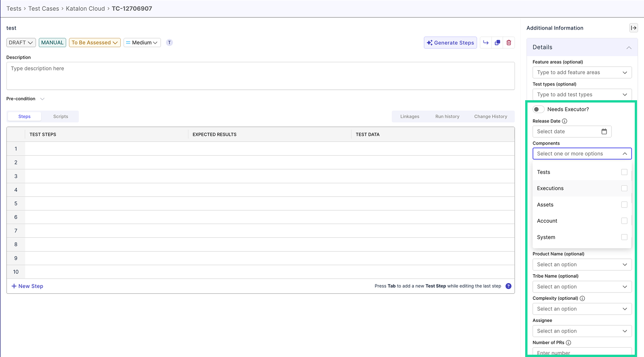This screenshot has height=357, width=644.
Task: Delete the test case via trash icon
Action: click(x=509, y=42)
